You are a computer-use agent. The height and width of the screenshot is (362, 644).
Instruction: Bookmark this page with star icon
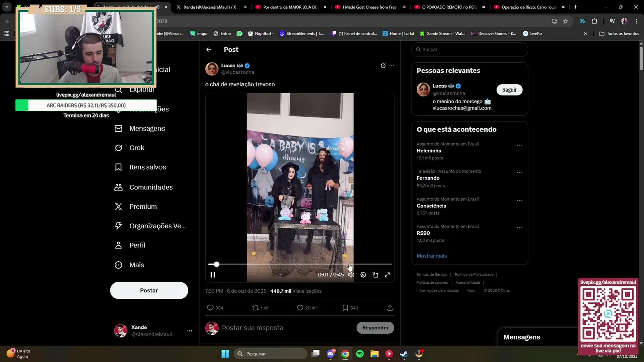click(566, 21)
